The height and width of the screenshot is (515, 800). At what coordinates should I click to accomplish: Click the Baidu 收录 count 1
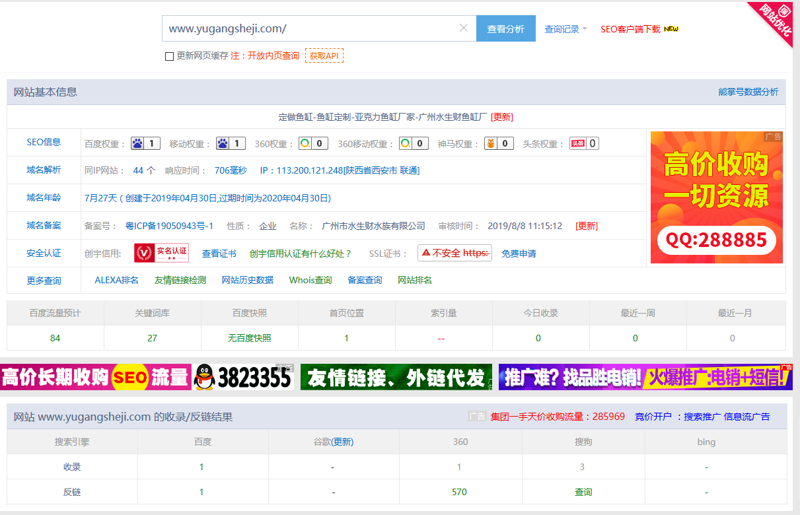(202, 467)
